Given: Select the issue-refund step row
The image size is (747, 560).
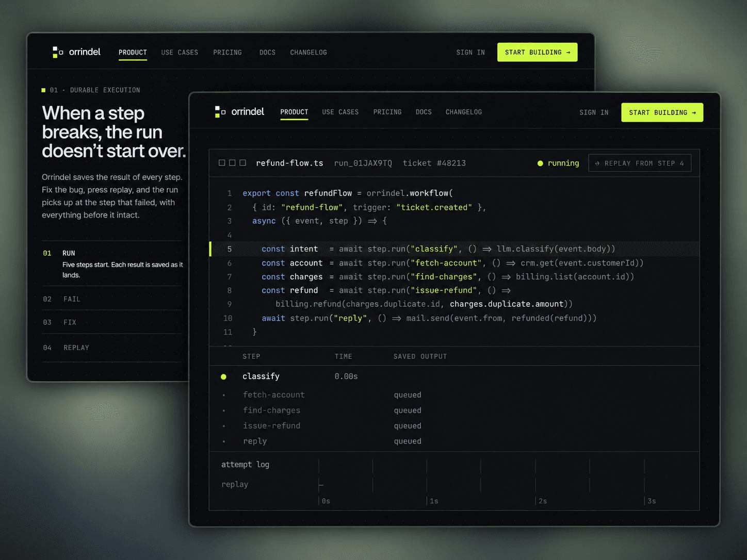Looking at the screenshot, I should (x=454, y=426).
